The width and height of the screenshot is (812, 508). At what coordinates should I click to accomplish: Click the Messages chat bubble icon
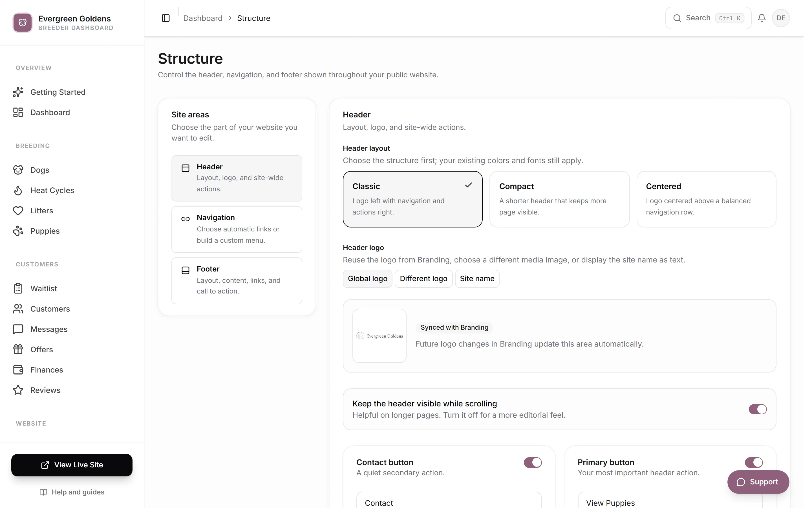tap(18, 329)
